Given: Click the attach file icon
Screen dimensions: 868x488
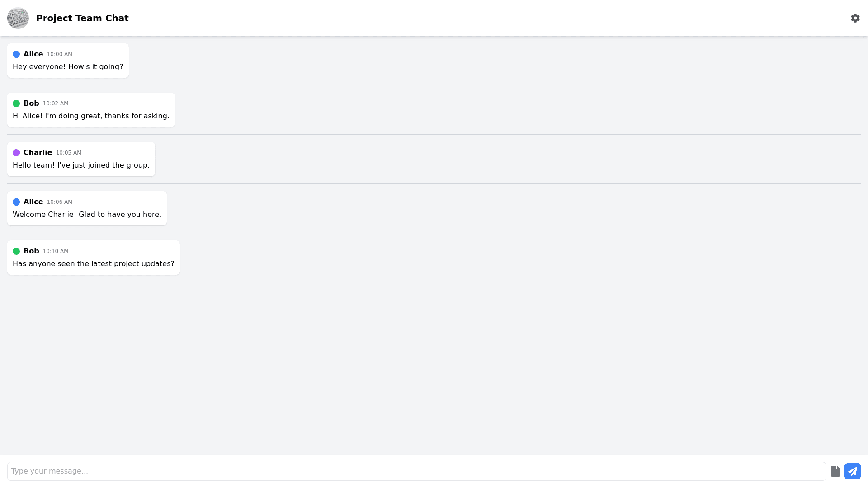Looking at the screenshot, I should click(835, 471).
